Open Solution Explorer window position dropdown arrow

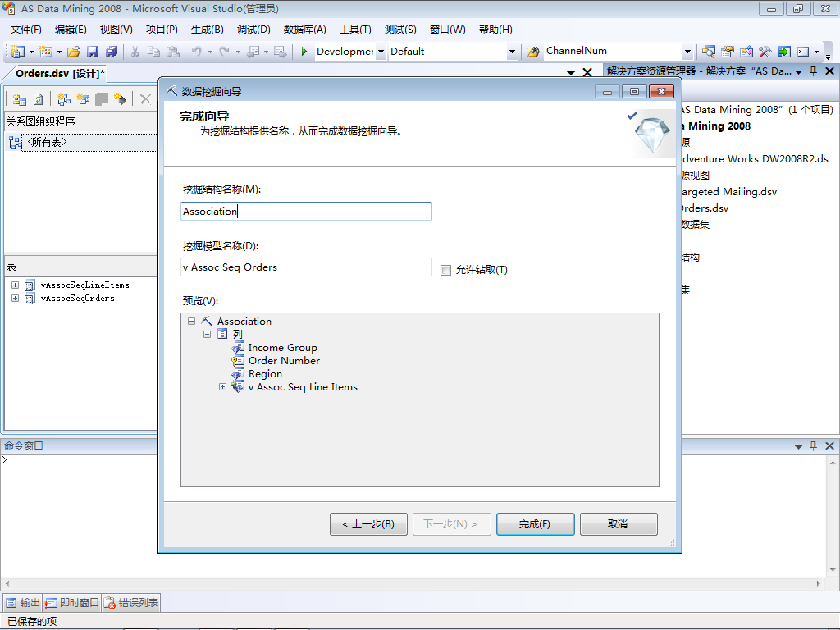tap(798, 72)
